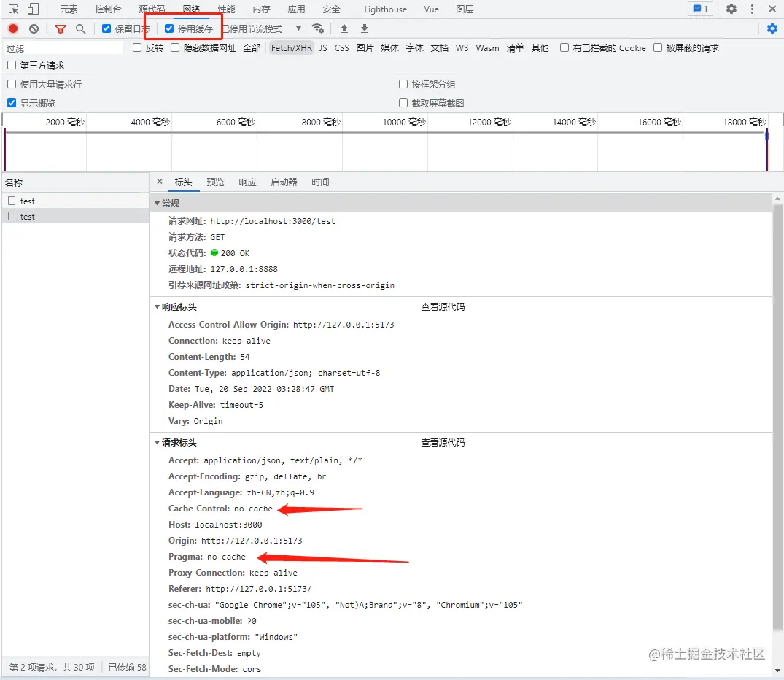Switch to the Elements panel tab
The height and width of the screenshot is (680, 784).
pos(69,9)
